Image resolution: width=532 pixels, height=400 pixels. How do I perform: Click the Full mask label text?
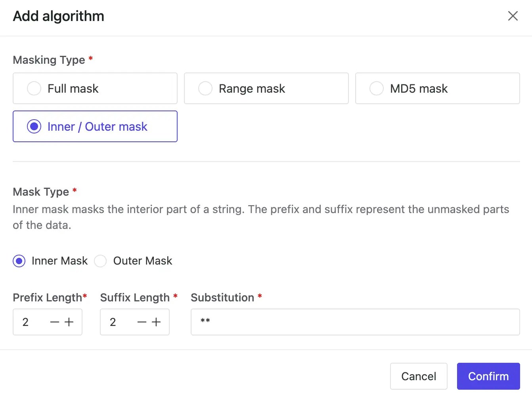(x=73, y=89)
